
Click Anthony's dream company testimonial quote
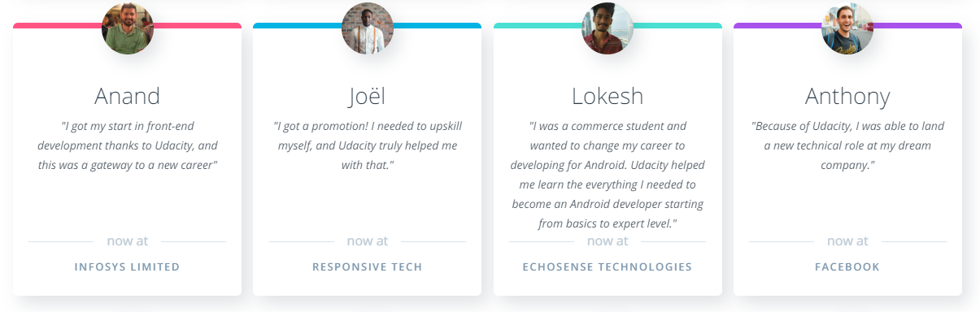pos(847,145)
